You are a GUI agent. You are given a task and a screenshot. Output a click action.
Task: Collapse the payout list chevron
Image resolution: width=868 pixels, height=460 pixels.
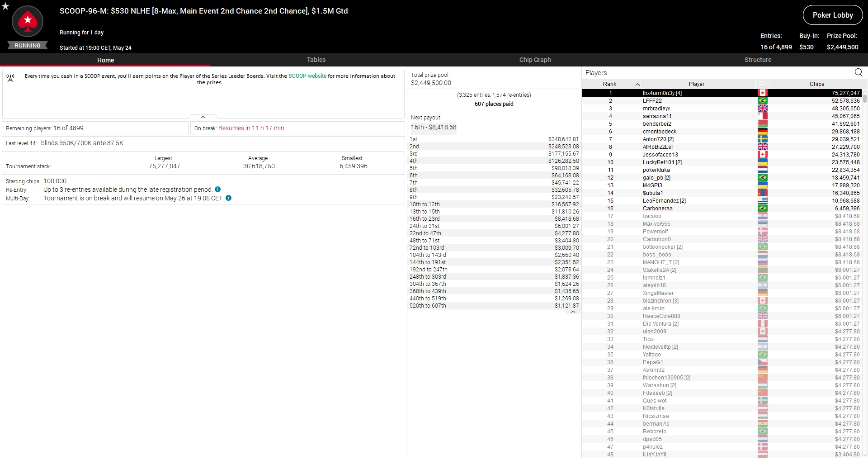tap(573, 312)
